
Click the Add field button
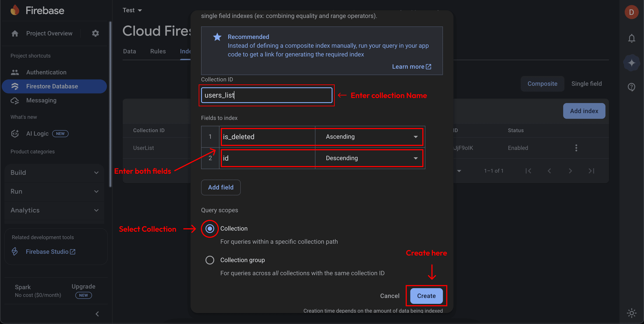click(221, 187)
